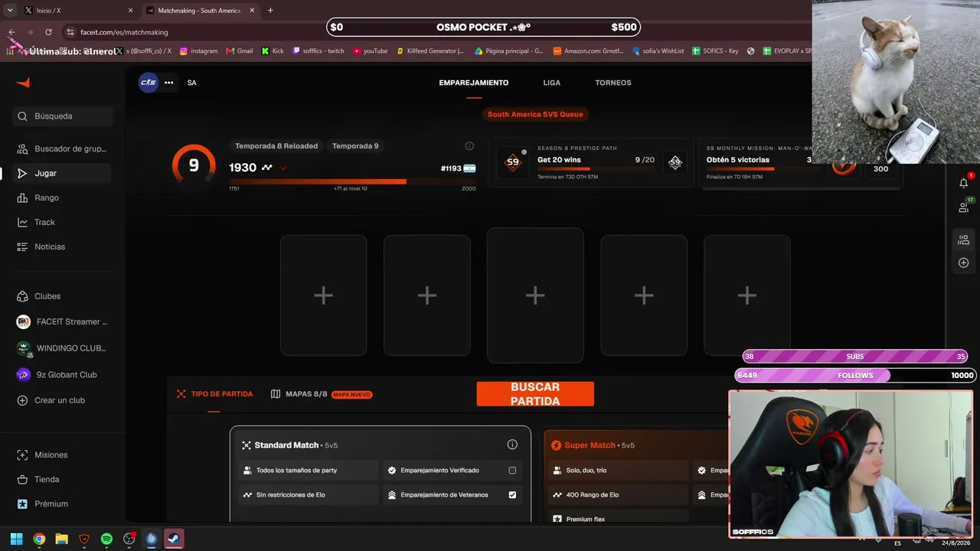The width and height of the screenshot is (980, 551).
Task: Select the Super Match card title
Action: point(590,445)
